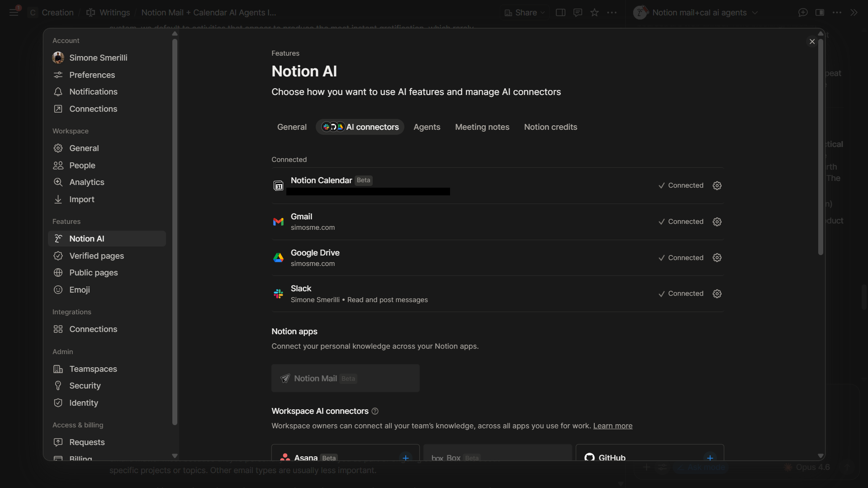Open Import settings
The image size is (868, 488).
[x=81, y=199]
